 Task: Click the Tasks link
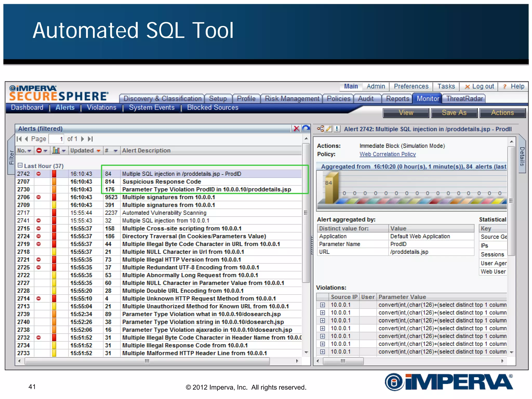click(x=446, y=87)
